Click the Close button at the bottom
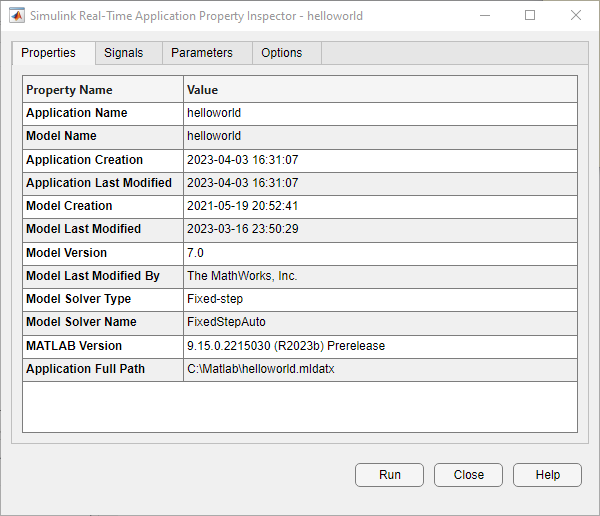Viewport: 600px width, 516px height. 468,475
